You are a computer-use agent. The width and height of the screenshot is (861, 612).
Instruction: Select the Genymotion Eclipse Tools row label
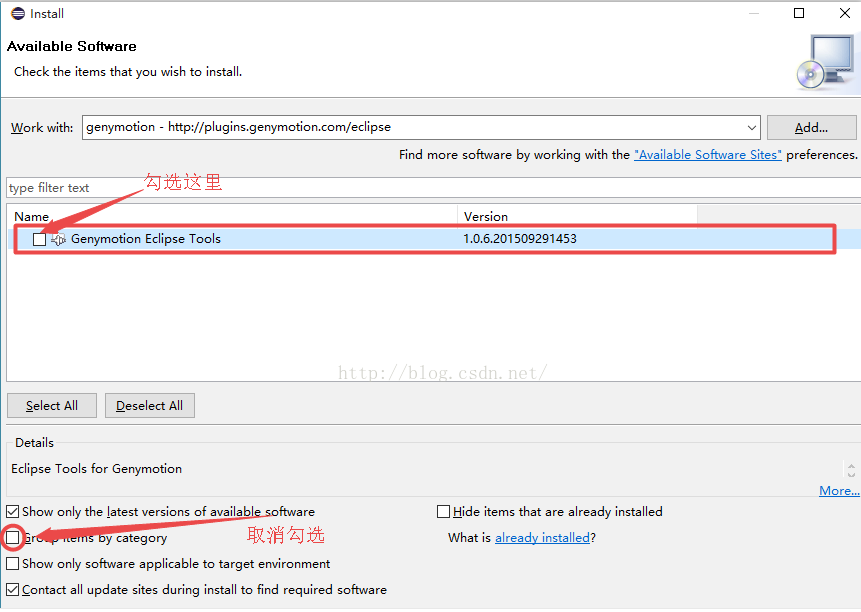pos(146,239)
